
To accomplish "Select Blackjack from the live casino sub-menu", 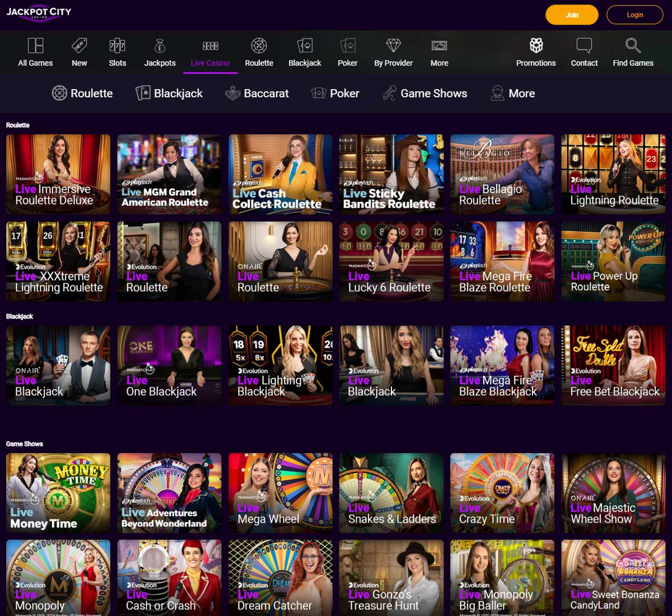I will 169,93.
